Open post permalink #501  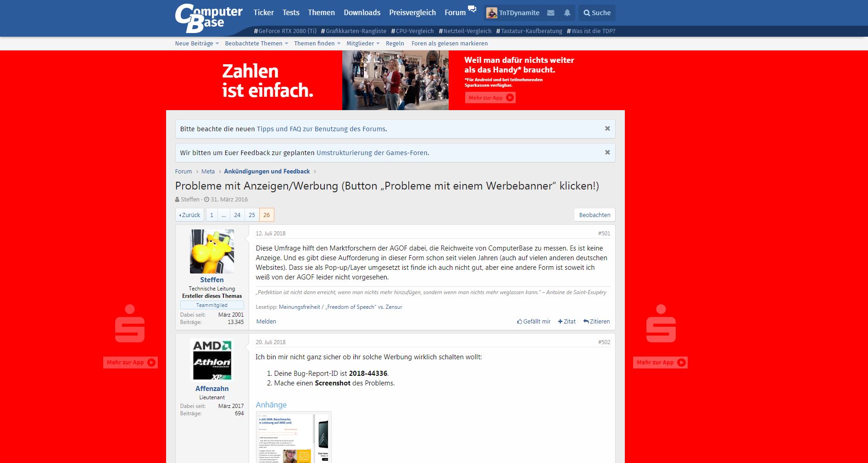(604, 233)
